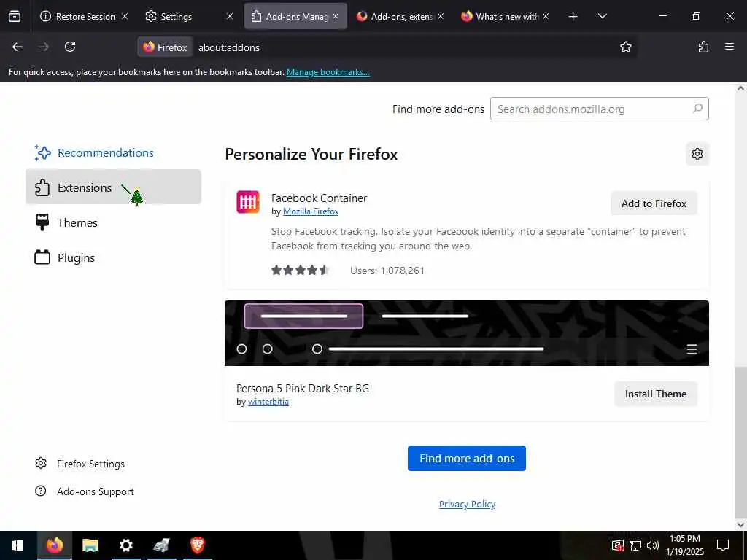Click the Users: 1,078,261 text
Screen dimensions: 747x560
coord(387,271)
